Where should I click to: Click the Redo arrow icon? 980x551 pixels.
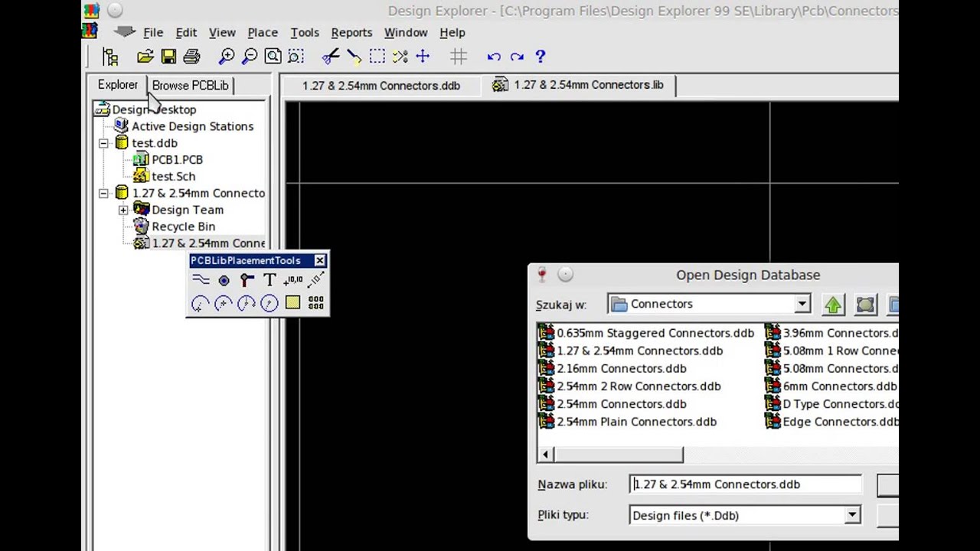pyautogui.click(x=517, y=57)
